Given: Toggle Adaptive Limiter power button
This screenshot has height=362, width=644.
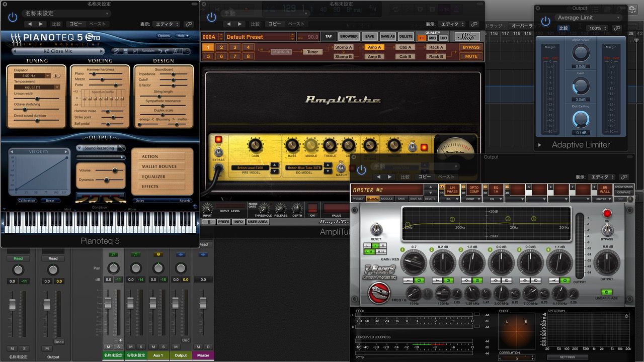Looking at the screenshot, I should 545,21.
